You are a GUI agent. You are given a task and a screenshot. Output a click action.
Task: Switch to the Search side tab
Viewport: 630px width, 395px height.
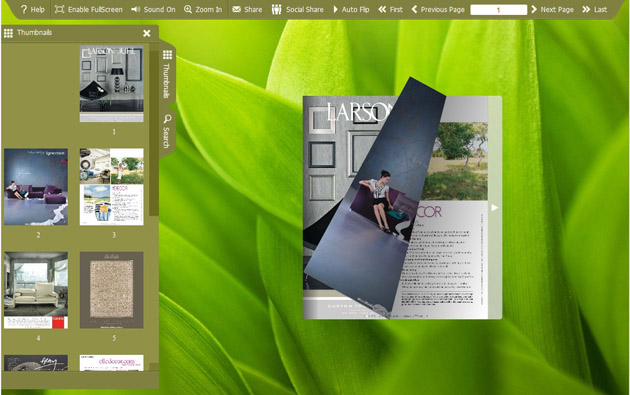click(x=167, y=131)
